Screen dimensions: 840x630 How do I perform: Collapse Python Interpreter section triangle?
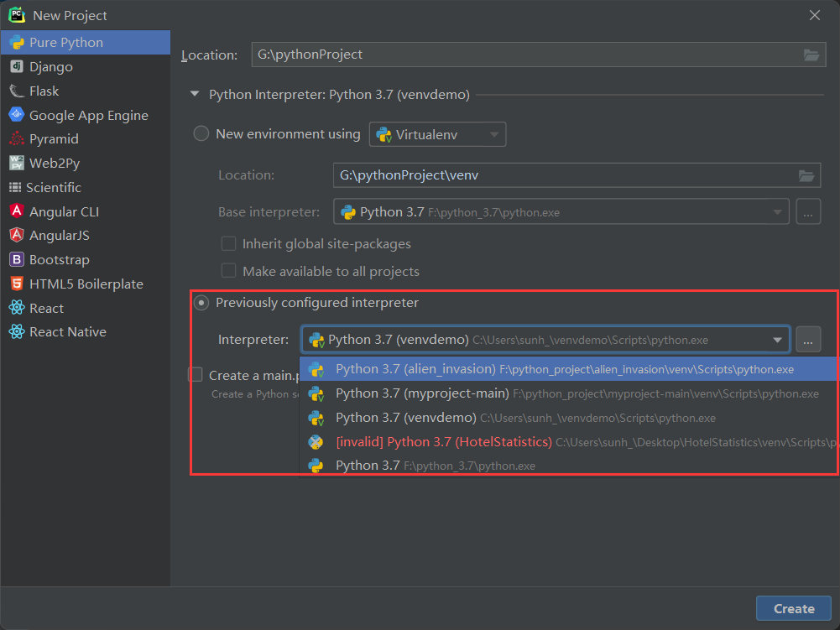click(x=195, y=94)
